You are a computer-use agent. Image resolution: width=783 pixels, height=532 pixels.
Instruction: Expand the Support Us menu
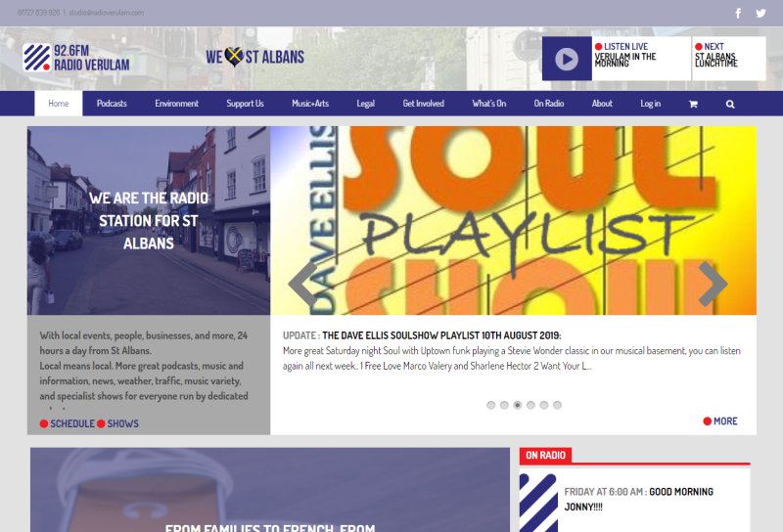pos(246,104)
